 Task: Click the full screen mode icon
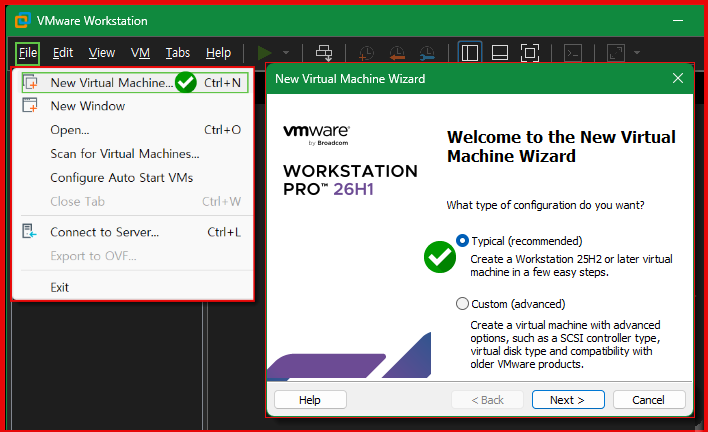(x=530, y=53)
